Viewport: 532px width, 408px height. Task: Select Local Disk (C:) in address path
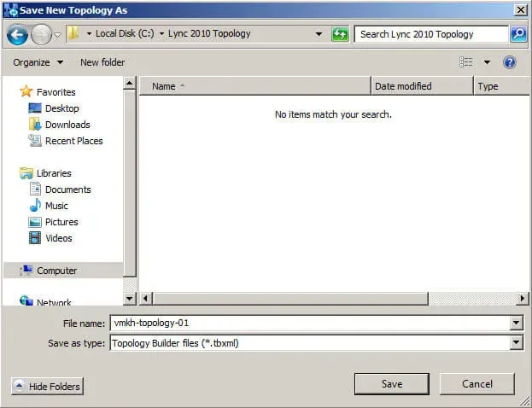click(x=125, y=33)
